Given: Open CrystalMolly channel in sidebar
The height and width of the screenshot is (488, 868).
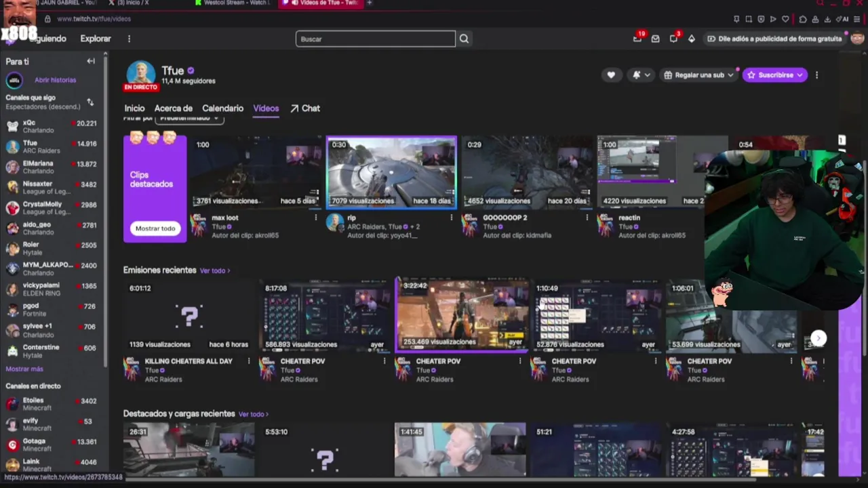Looking at the screenshot, I should [52, 208].
